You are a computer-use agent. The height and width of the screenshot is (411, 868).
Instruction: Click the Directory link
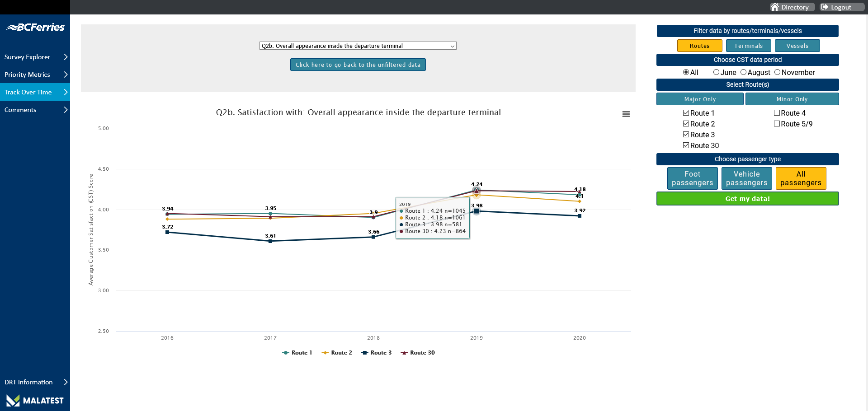click(793, 7)
